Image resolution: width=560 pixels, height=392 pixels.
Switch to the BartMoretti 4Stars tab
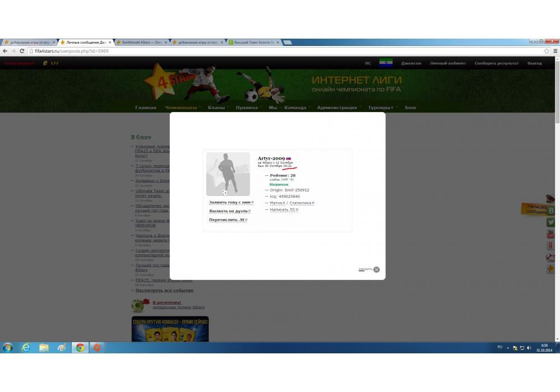click(142, 43)
